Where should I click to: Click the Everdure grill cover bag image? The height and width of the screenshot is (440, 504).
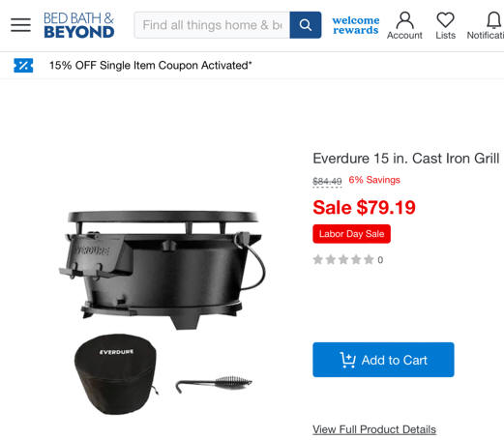(x=116, y=374)
